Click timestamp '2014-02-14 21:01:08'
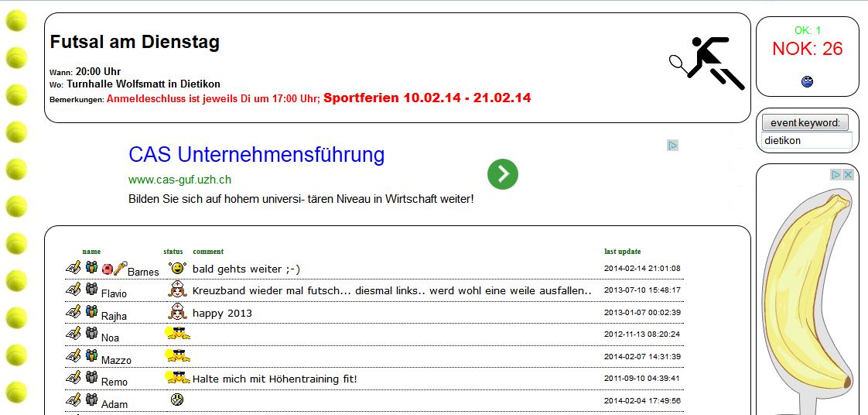868x415 pixels. pyautogui.click(x=642, y=268)
